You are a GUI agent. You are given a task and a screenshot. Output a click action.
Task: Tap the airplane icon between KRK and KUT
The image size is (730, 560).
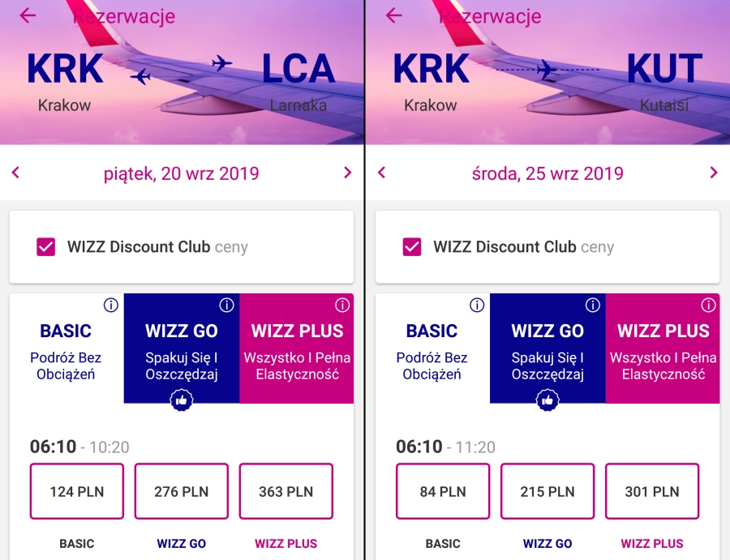click(x=547, y=69)
